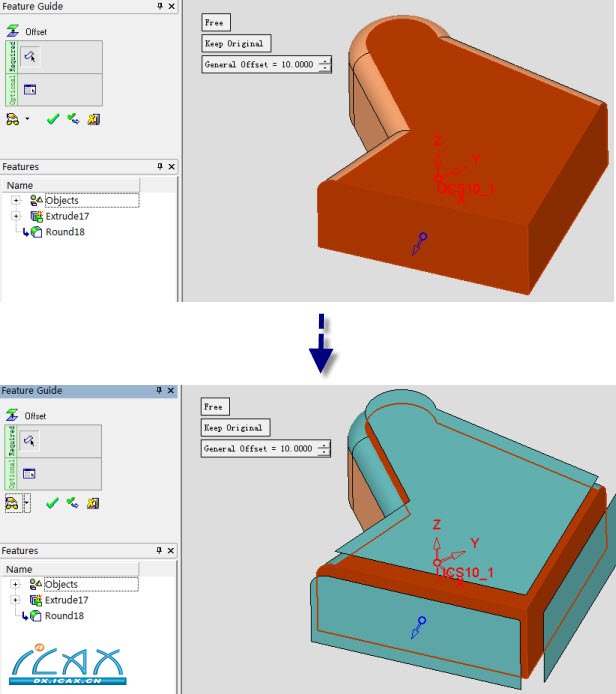
Task: Pin the bottom Features panel
Action: pos(159,550)
